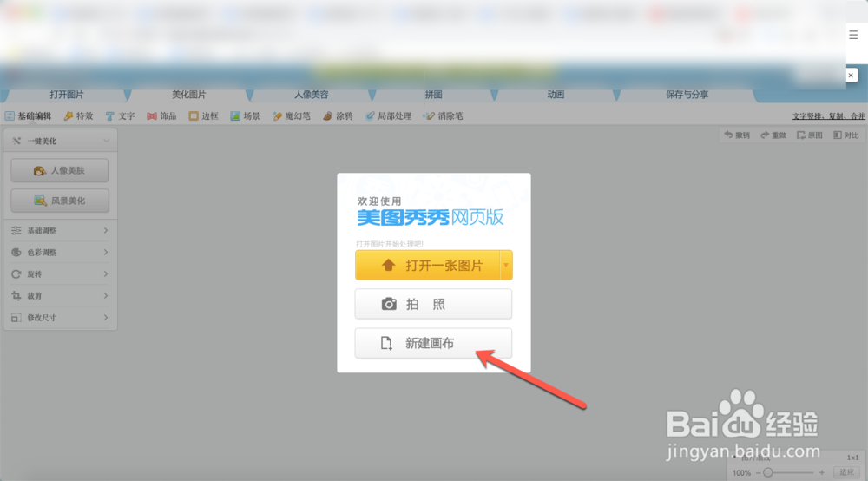The image size is (868, 481).
Task: Open the 局部处理 local processing tool
Action: (388, 116)
